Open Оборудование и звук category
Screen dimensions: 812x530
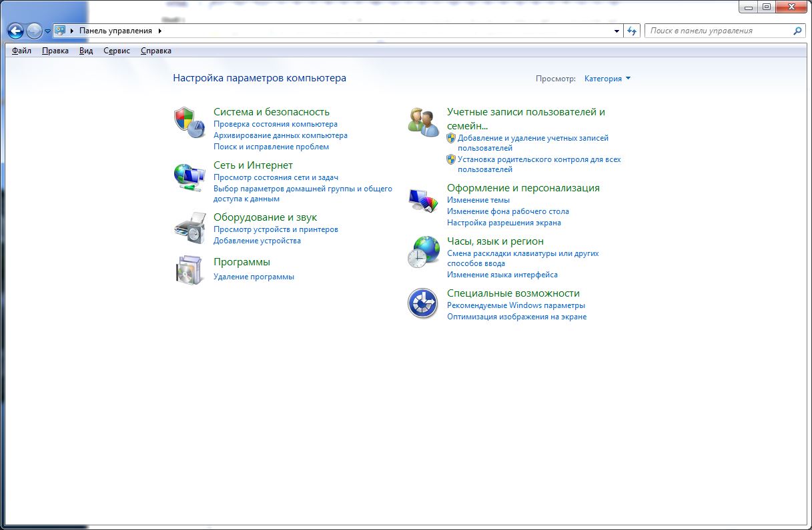coord(265,217)
